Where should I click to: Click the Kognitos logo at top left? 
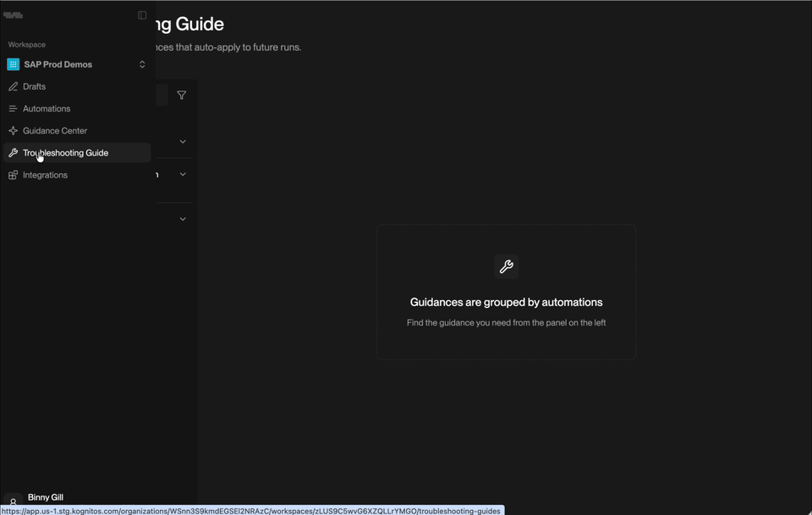(14, 14)
